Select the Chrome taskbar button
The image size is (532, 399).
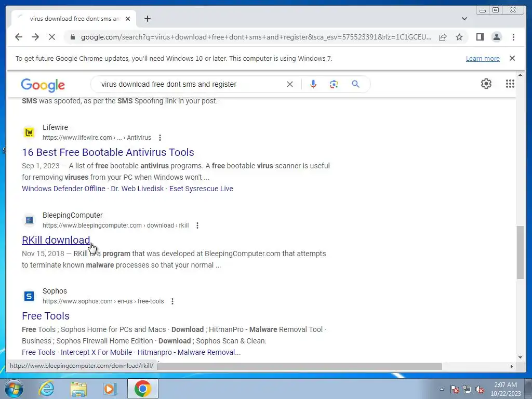point(142,389)
